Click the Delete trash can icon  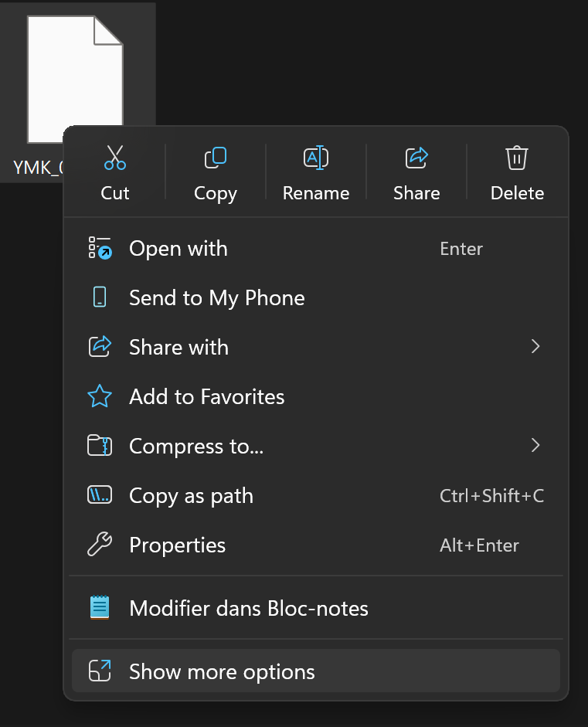pos(517,158)
